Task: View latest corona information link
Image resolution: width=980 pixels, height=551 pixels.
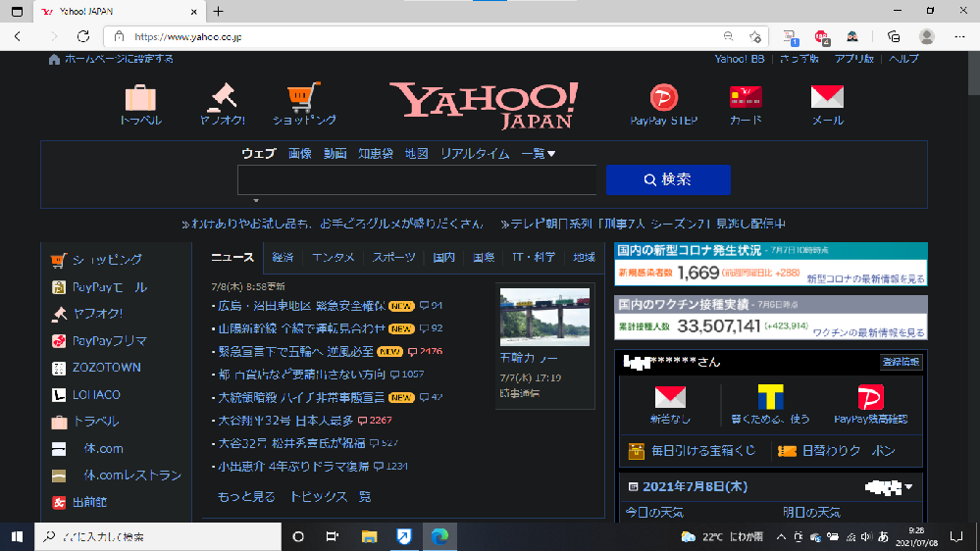Action: pos(865,278)
